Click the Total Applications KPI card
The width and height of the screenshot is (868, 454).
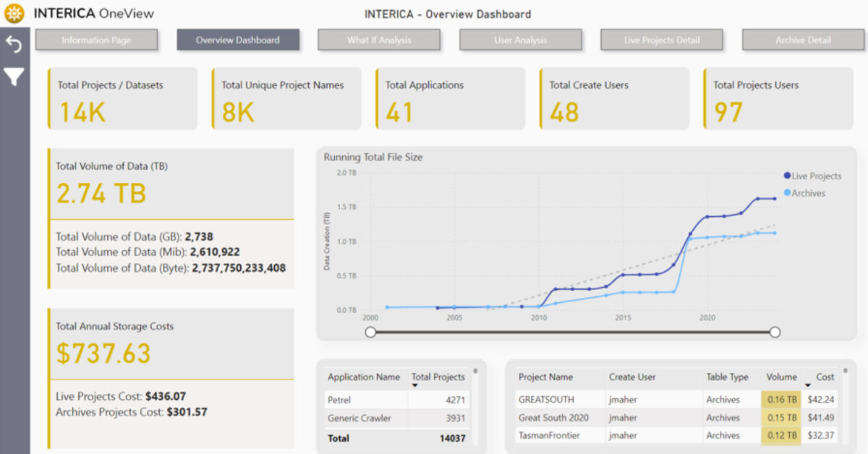pyautogui.click(x=450, y=98)
